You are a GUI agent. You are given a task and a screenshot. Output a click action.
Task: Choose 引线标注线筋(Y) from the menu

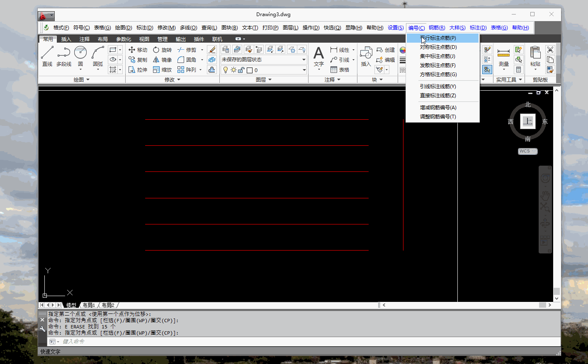pos(442,87)
